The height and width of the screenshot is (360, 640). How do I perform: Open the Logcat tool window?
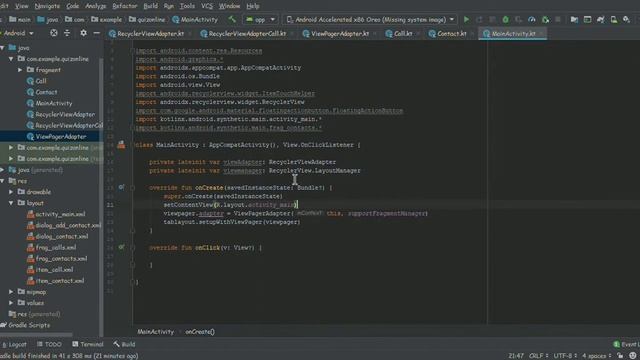[x=14, y=344]
